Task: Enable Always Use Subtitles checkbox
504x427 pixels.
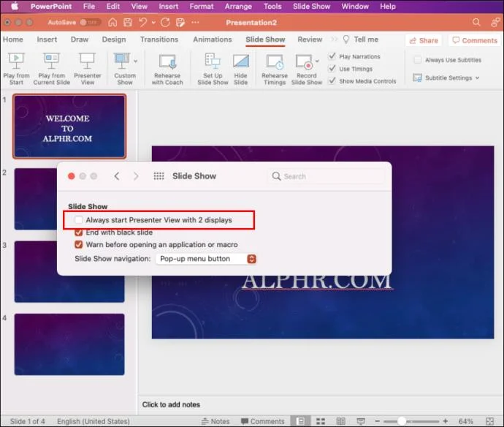Action: point(417,60)
